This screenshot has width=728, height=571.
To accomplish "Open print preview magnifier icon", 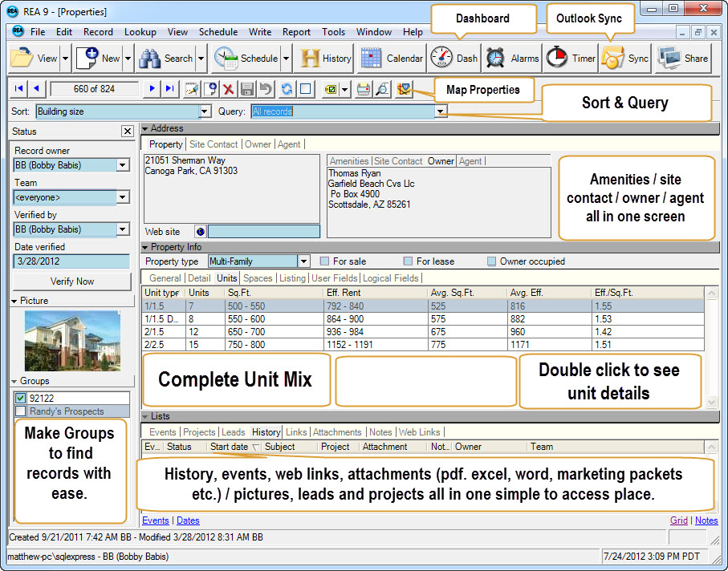I will coord(383,88).
